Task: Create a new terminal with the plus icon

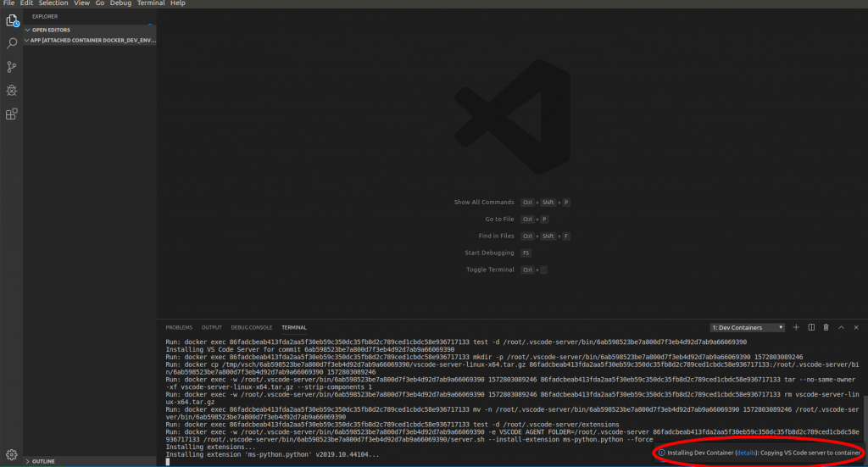Action: pyautogui.click(x=796, y=327)
